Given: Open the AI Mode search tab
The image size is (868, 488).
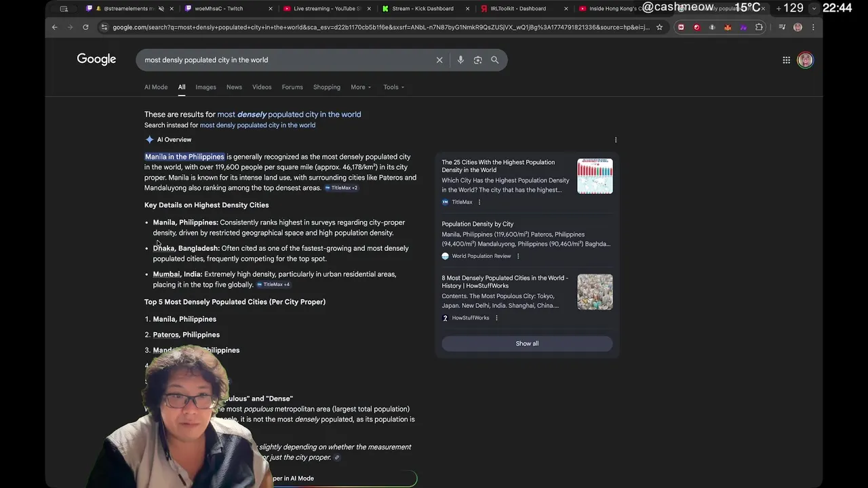Looking at the screenshot, I should click(x=156, y=87).
